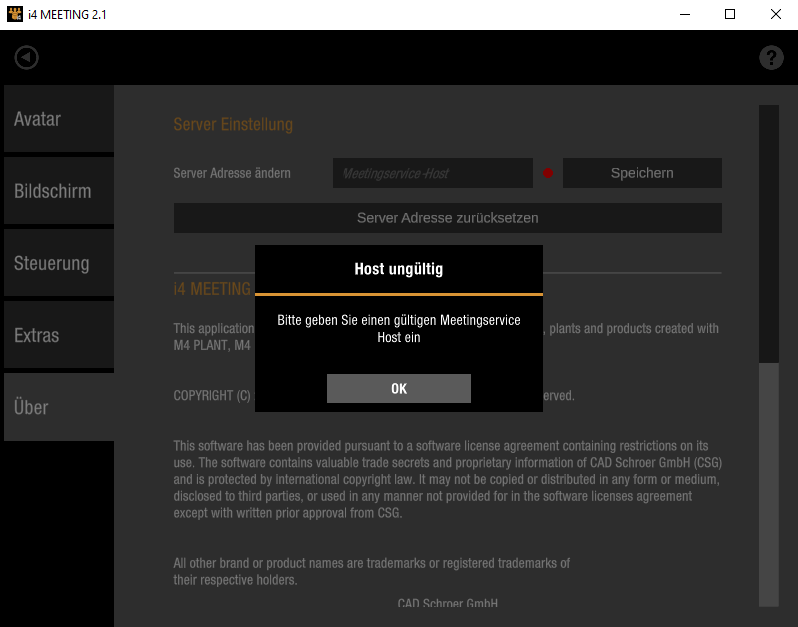Go to the Extras tab
The image size is (798, 627).
point(58,336)
